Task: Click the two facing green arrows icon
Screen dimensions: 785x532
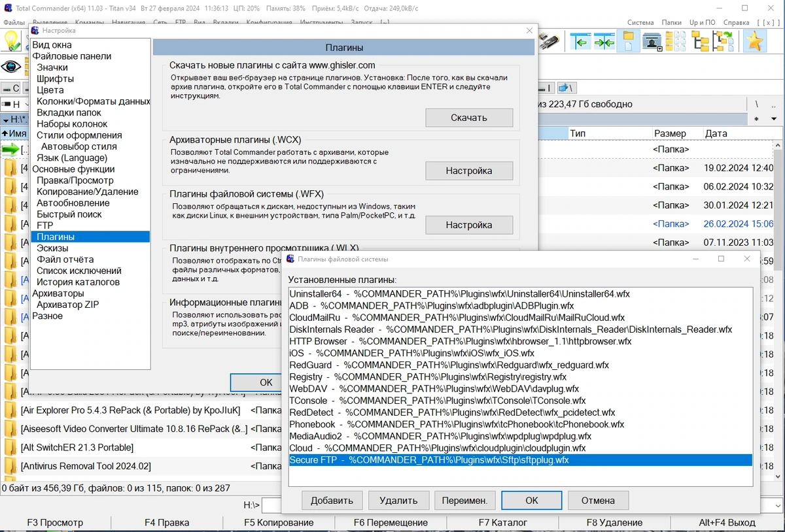Action: pyautogui.click(x=604, y=41)
